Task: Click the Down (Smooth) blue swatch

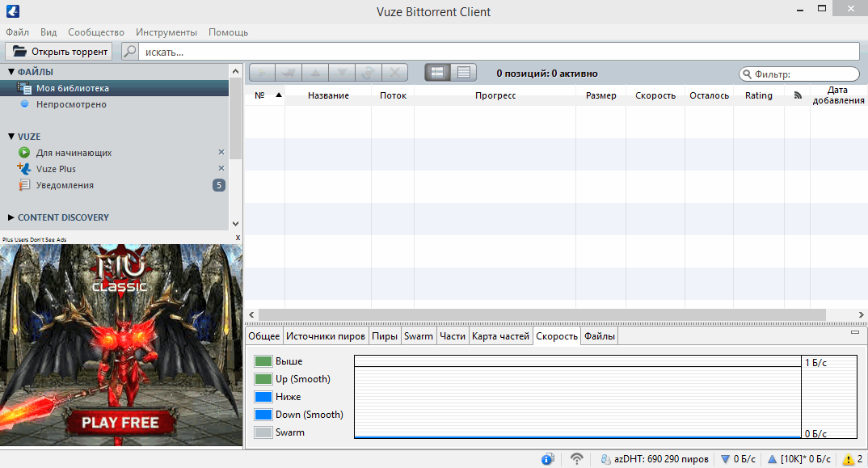Action: (263, 415)
